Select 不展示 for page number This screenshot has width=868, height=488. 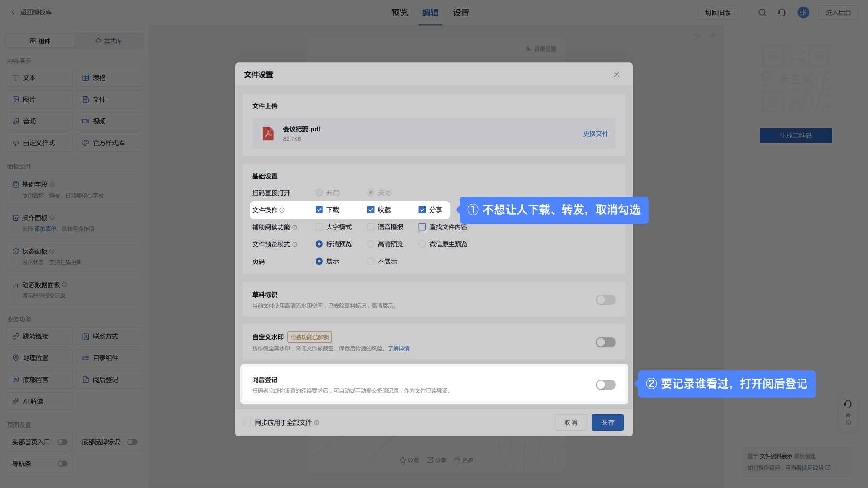[x=371, y=262]
